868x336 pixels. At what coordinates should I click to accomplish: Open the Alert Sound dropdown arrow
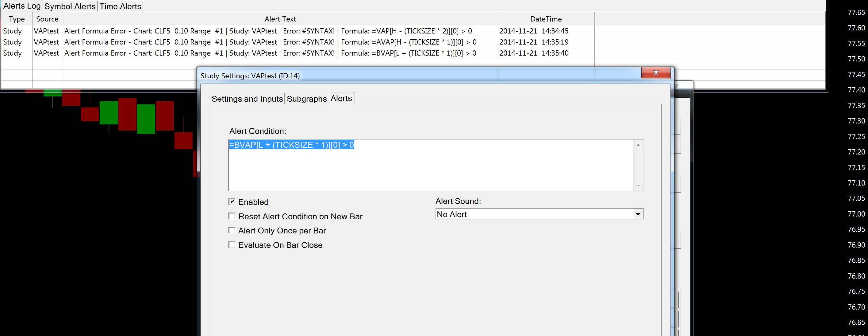[x=638, y=214]
